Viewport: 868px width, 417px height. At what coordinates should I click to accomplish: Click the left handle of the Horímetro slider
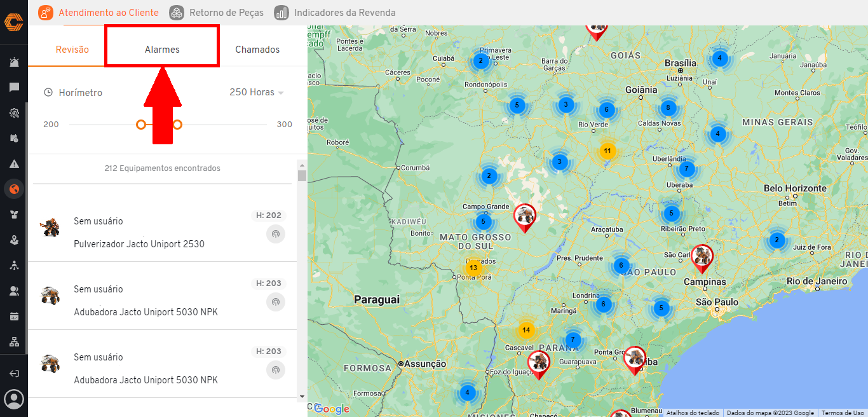coord(141,125)
